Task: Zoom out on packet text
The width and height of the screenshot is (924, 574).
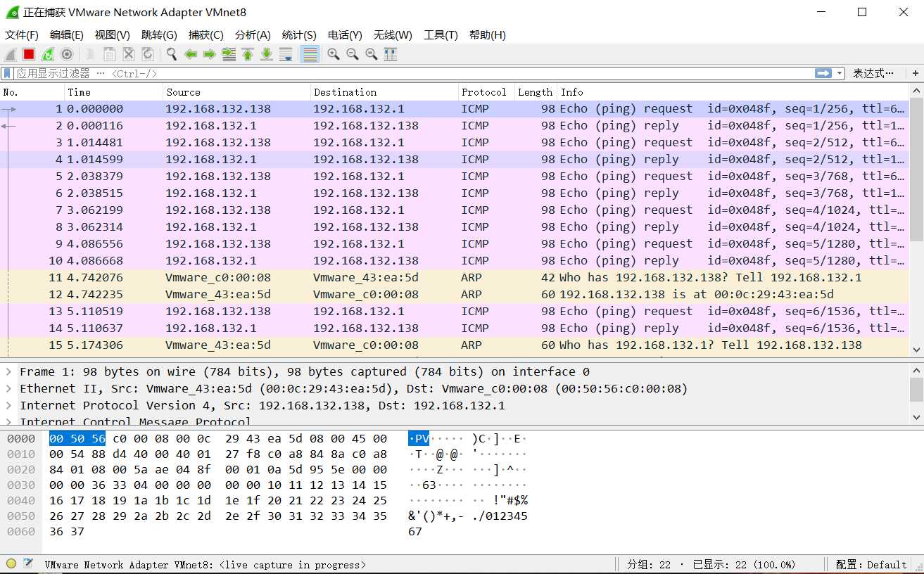Action: click(353, 54)
